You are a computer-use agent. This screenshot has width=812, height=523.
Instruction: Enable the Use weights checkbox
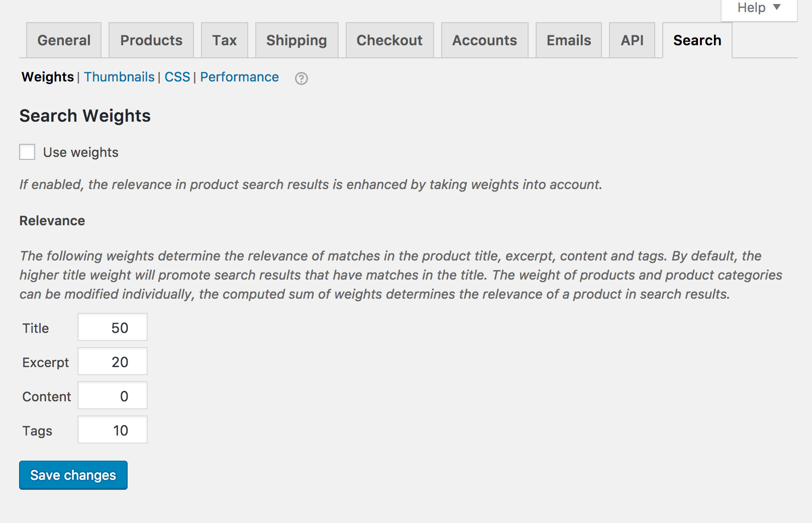[x=27, y=152]
